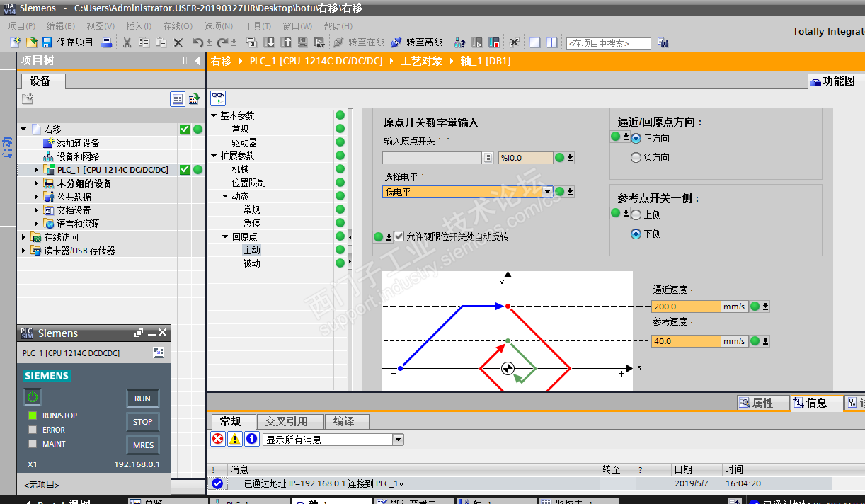Click the vertical split editor icon
Viewport: 865px width, 504px height.
pyautogui.click(x=552, y=42)
